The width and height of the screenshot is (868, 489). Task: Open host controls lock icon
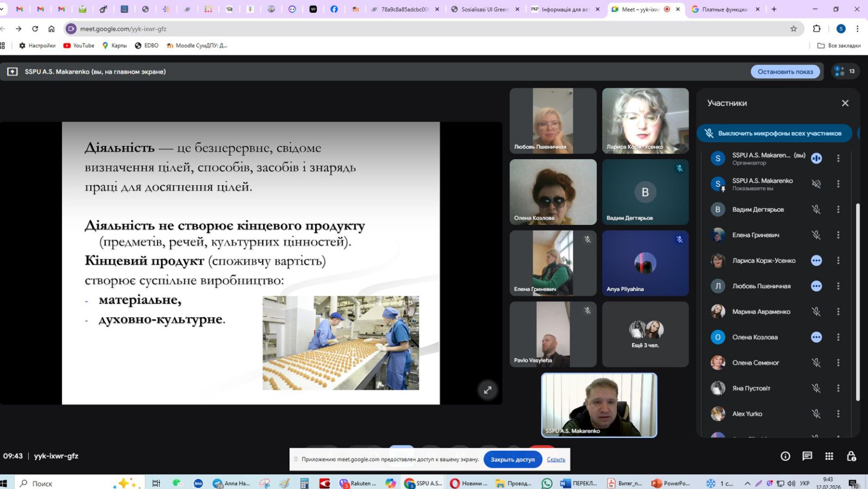tap(851, 456)
